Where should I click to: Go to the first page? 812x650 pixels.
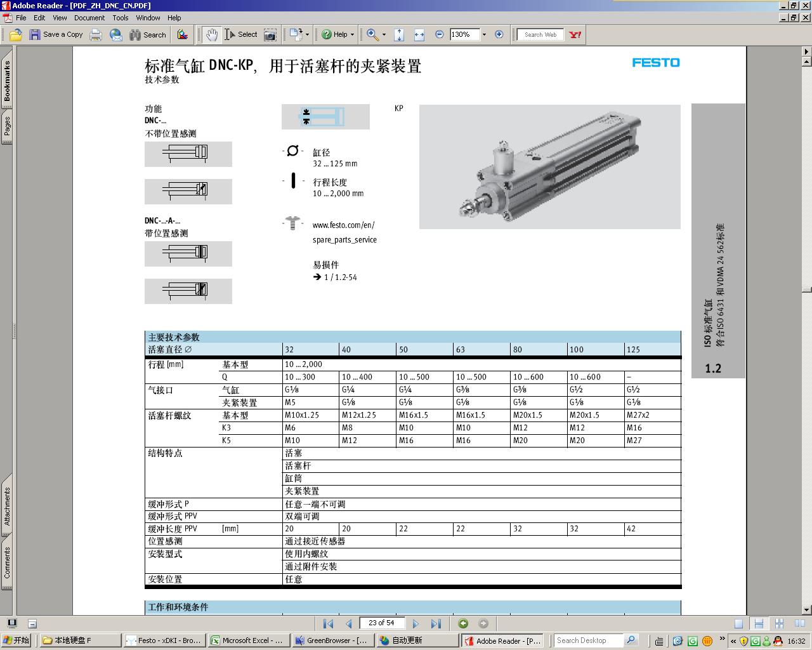tap(328, 623)
